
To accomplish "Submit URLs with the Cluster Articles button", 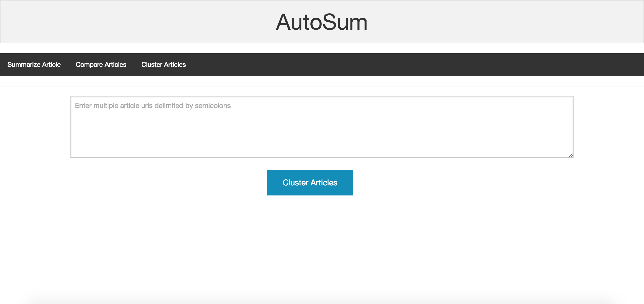I will coord(310,183).
